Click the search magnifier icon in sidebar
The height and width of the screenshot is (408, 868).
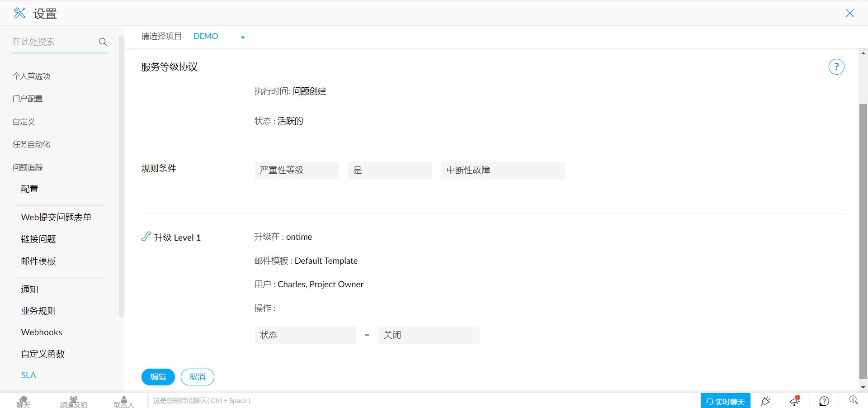coord(103,42)
